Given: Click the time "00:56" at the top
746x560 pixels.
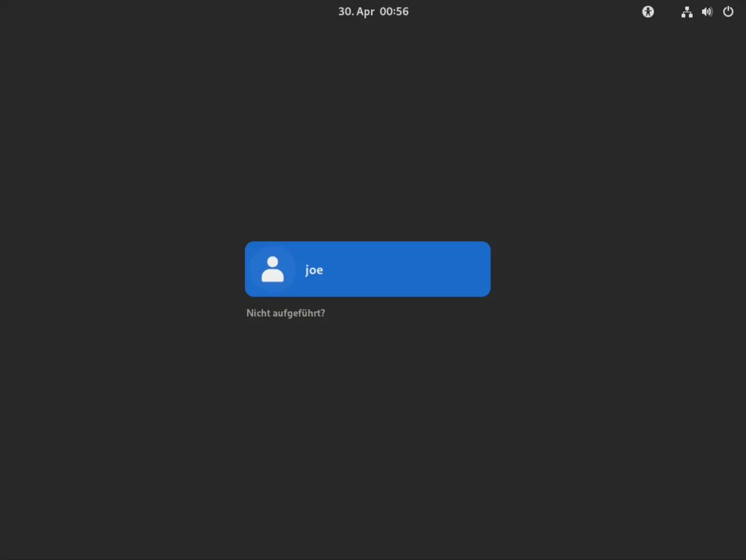Looking at the screenshot, I should 394,11.
